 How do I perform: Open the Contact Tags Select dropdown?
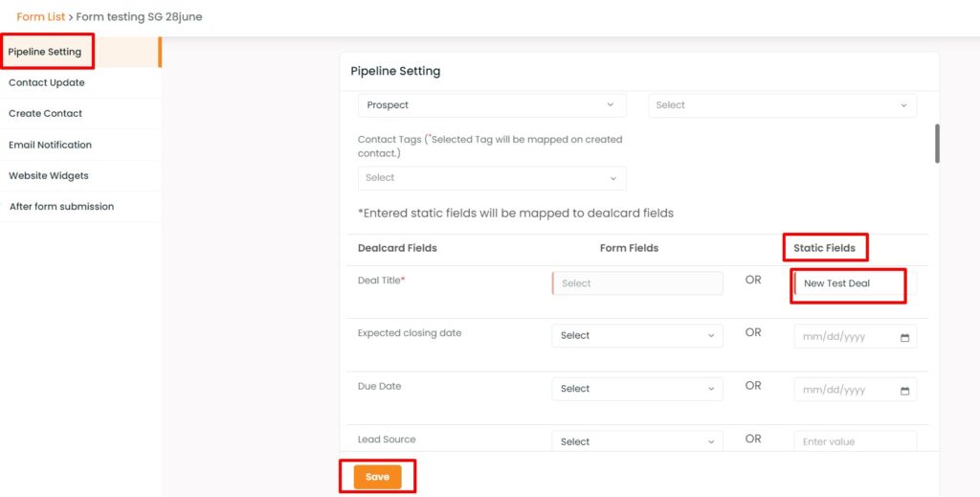click(x=492, y=178)
